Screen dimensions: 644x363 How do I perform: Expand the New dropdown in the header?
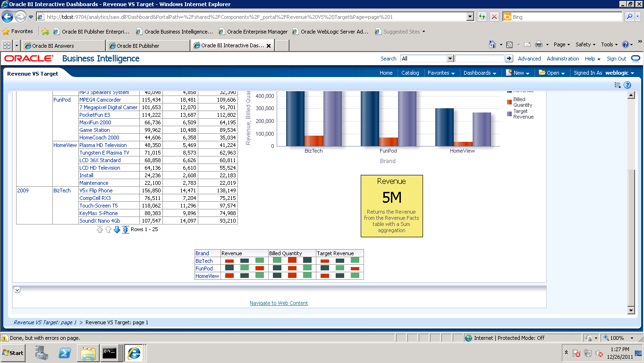517,73
